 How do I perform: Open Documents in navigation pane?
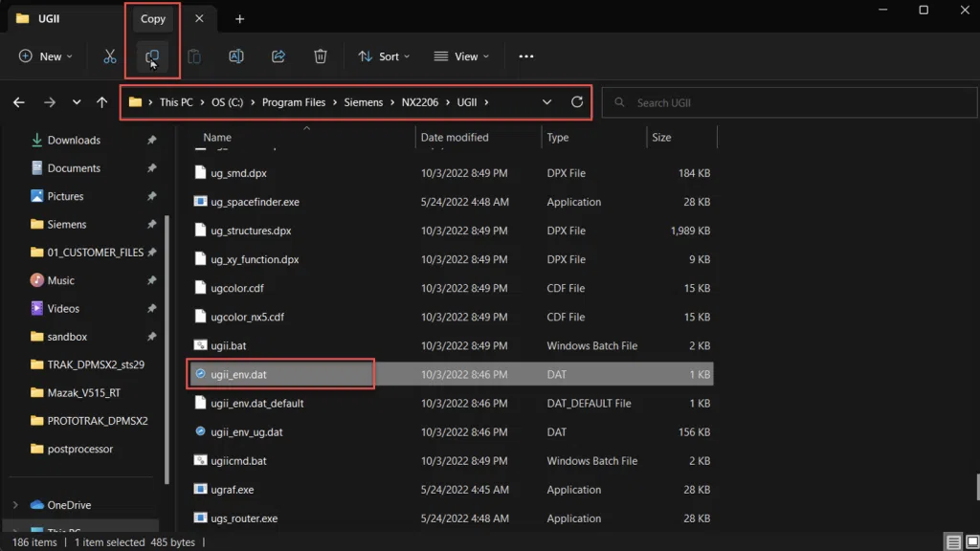click(74, 168)
